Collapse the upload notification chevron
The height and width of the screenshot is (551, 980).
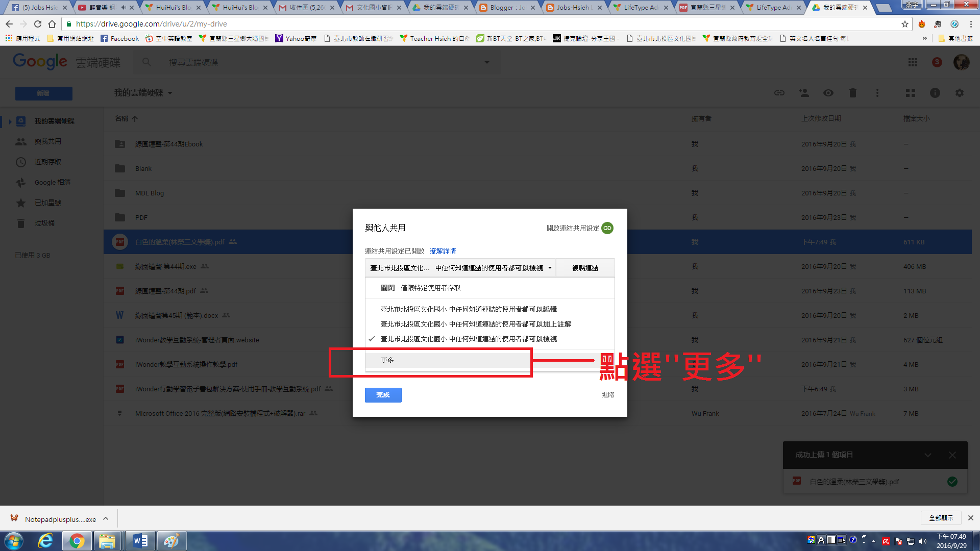928,455
